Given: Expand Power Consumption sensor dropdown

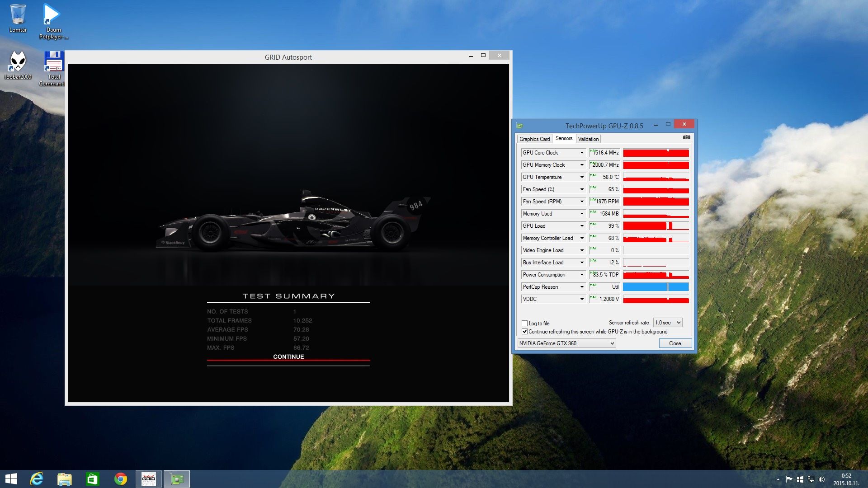Looking at the screenshot, I should tap(582, 275).
